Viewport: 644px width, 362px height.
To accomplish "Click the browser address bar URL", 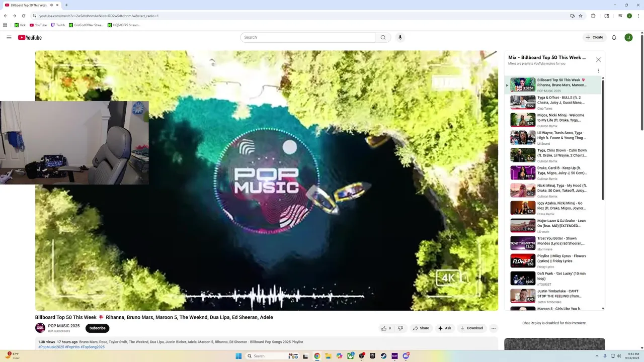I will 99,16.
